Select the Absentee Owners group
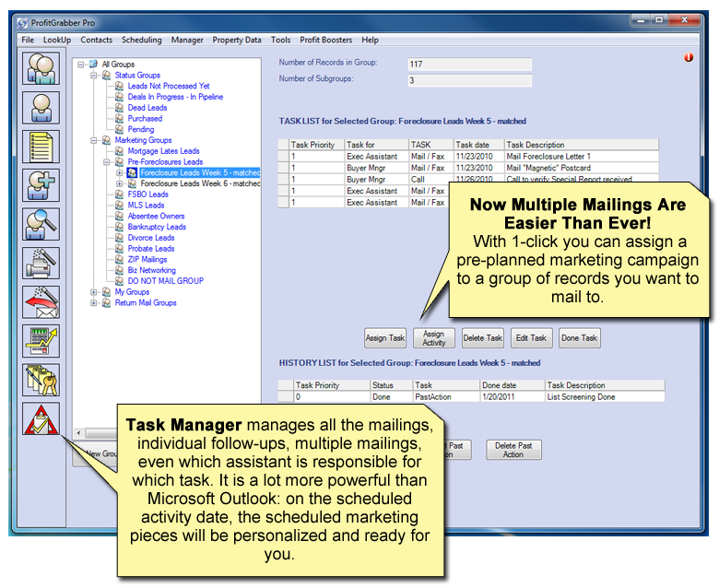 pyautogui.click(x=156, y=217)
